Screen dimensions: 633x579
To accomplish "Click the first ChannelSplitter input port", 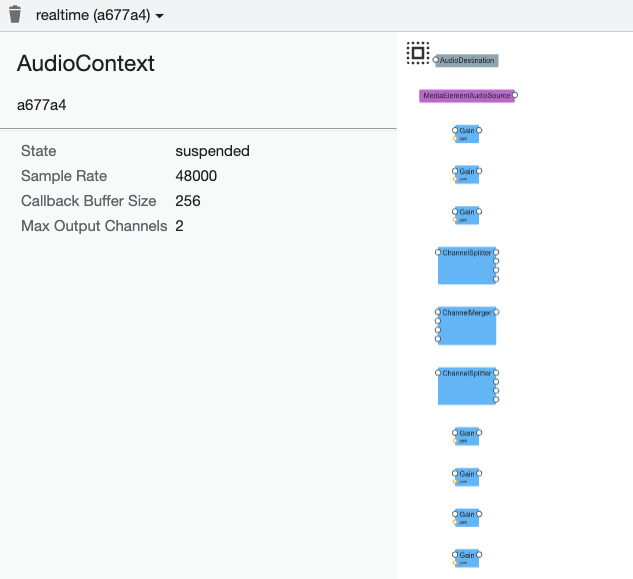I will pos(438,252).
